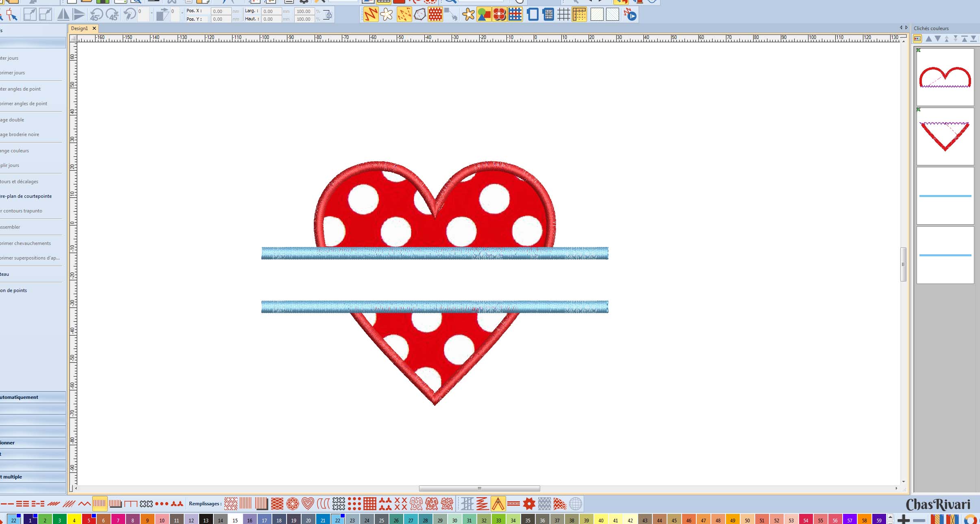Pick black color swatch number 13
The width and height of the screenshot is (980, 524).
206,520
